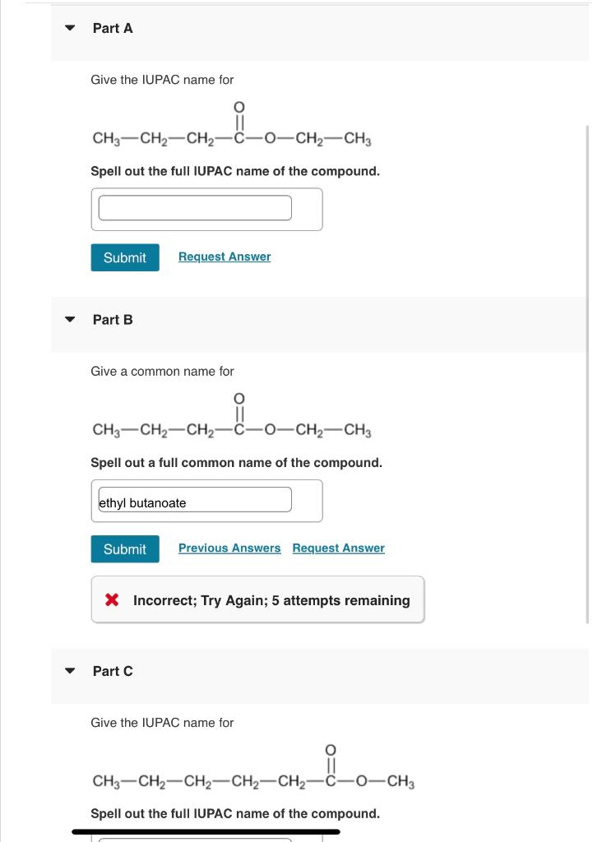Collapse Part C using its disclosure triangle
The image size is (616, 842).
click(70, 671)
